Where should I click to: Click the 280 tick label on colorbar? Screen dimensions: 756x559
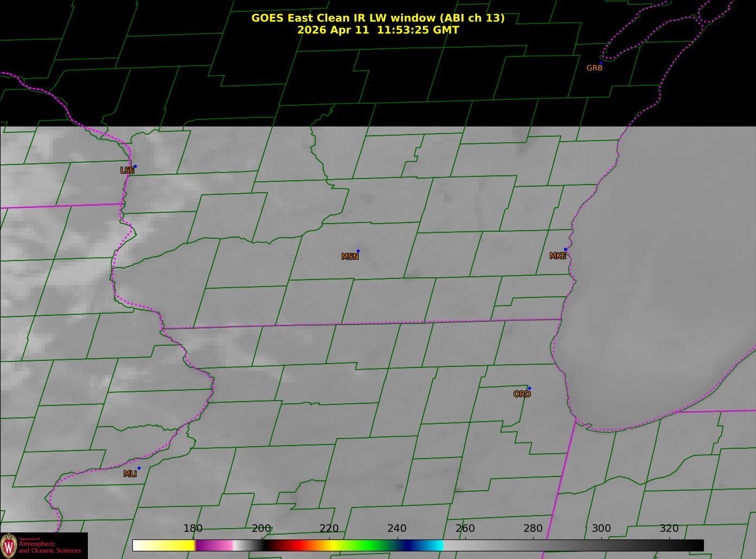coord(533,529)
